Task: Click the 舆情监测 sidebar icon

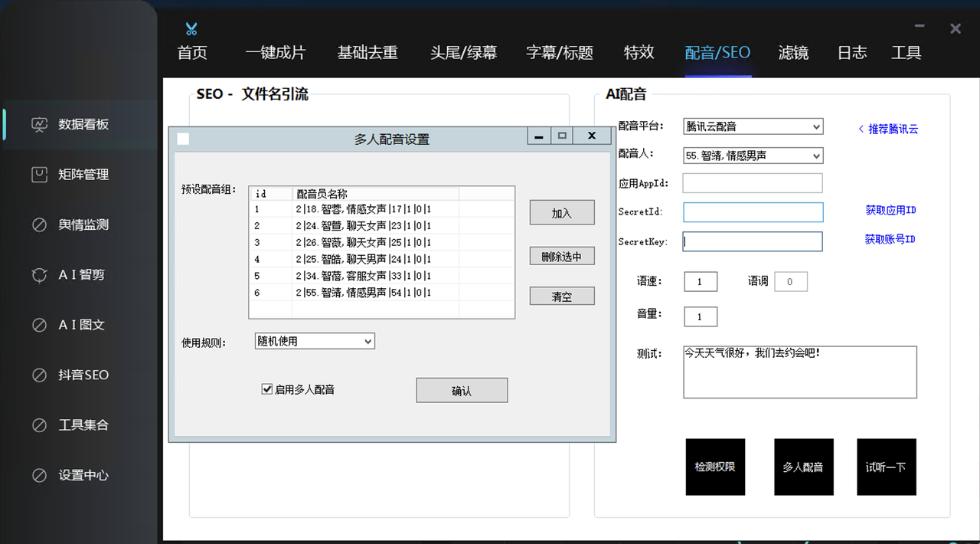Action: click(x=40, y=224)
